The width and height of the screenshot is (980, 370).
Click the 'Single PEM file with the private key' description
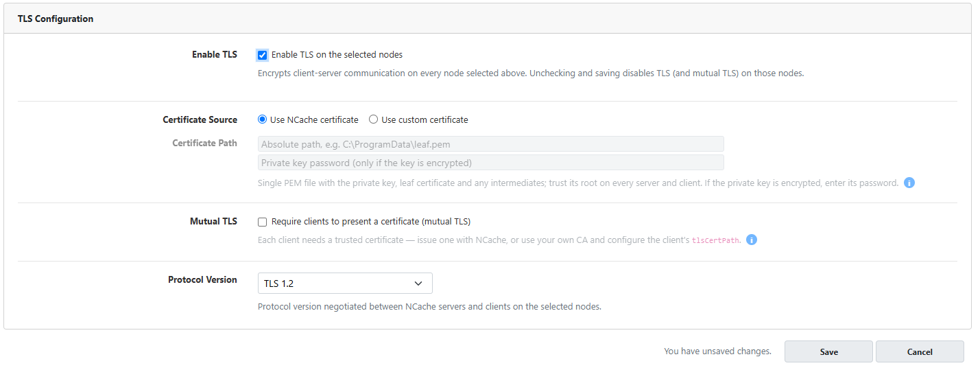pyautogui.click(x=578, y=183)
